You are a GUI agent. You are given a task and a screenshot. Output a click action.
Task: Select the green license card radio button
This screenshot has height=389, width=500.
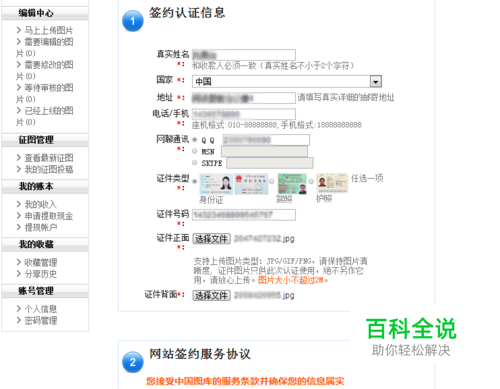272,181
